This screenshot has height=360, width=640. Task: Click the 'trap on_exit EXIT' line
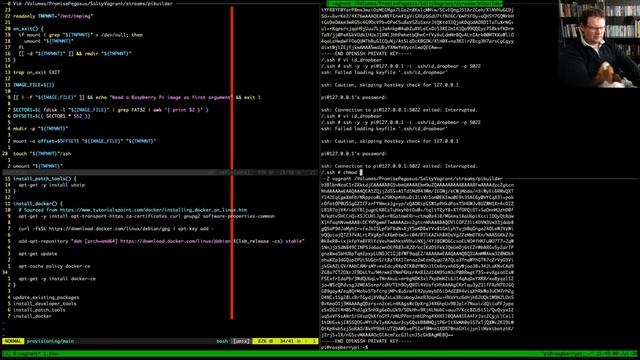pos(36,72)
